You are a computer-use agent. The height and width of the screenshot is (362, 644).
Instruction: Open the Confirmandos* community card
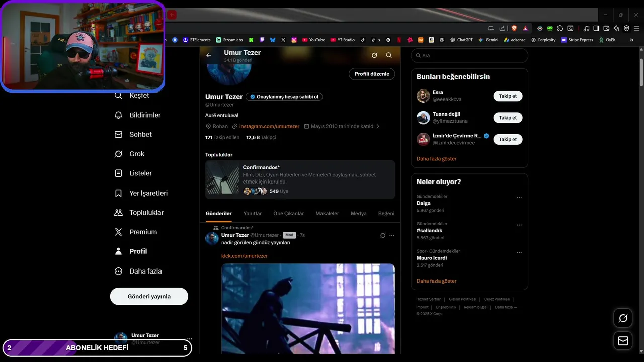point(300,179)
